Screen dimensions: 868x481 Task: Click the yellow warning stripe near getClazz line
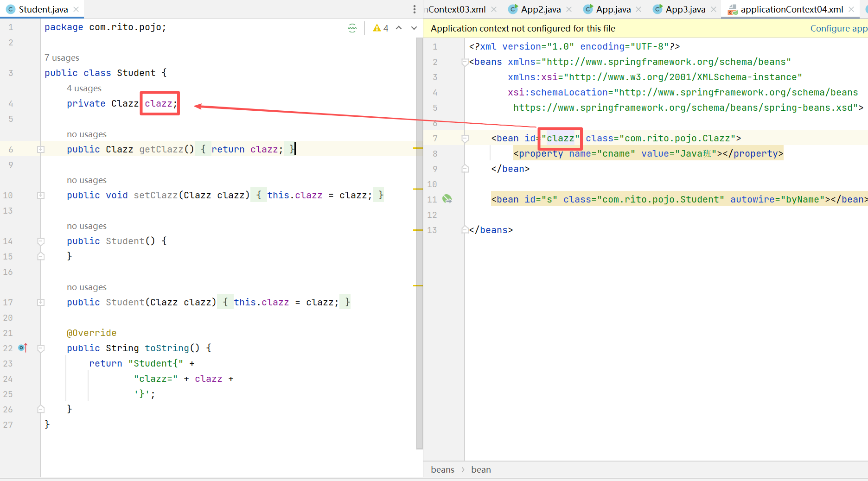[418, 148]
